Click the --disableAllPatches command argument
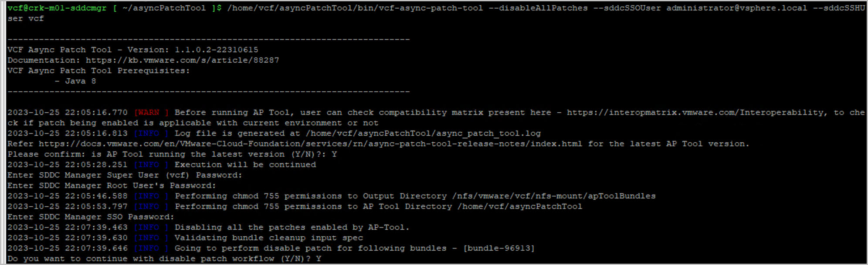The width and height of the screenshot is (868, 265). coord(538,8)
